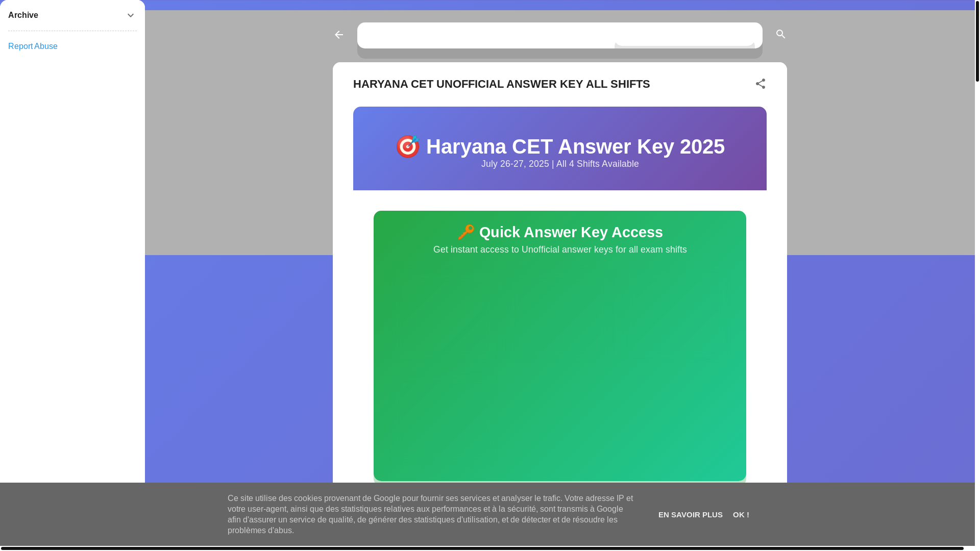Click the vertical page scrollbar

coord(977,41)
